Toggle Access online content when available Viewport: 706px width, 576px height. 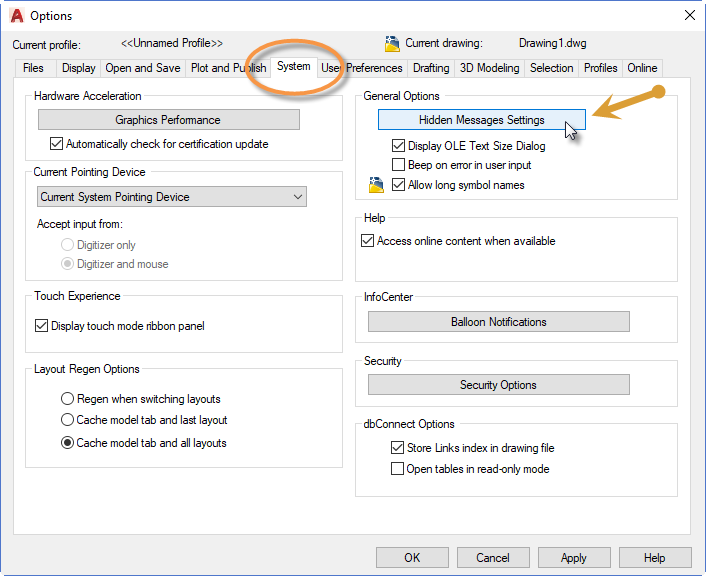click(367, 241)
